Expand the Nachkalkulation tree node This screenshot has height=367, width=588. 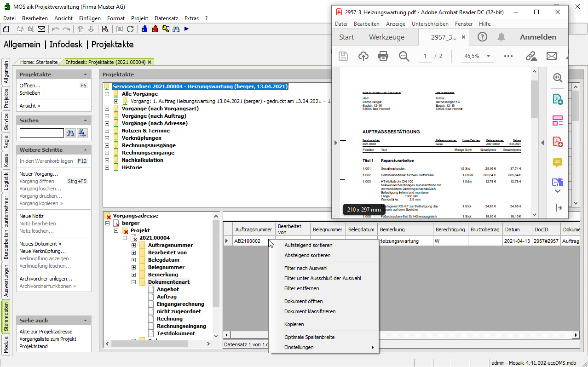coord(107,160)
